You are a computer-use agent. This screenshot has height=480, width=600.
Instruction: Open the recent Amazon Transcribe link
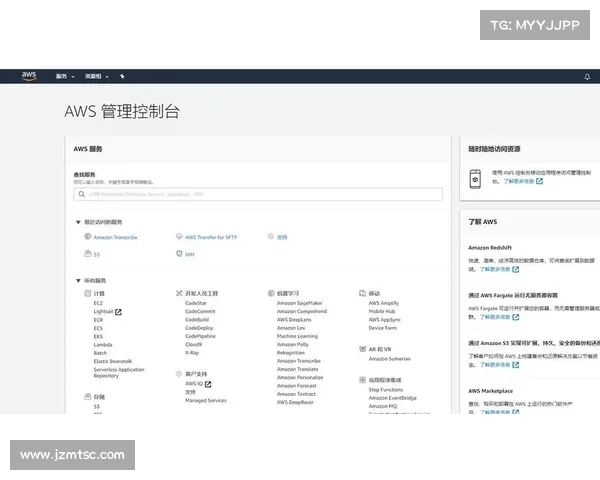coord(115,237)
